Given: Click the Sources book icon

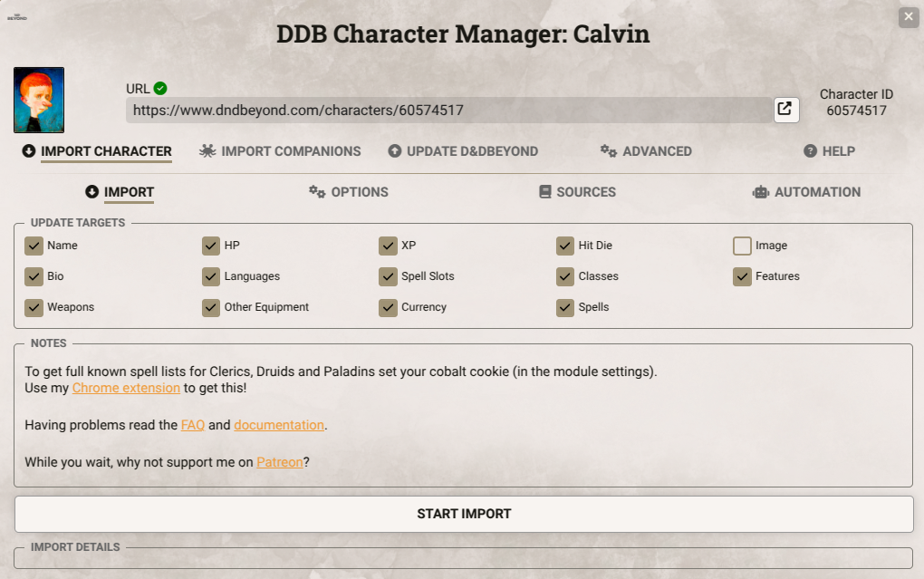Looking at the screenshot, I should pyautogui.click(x=545, y=191).
